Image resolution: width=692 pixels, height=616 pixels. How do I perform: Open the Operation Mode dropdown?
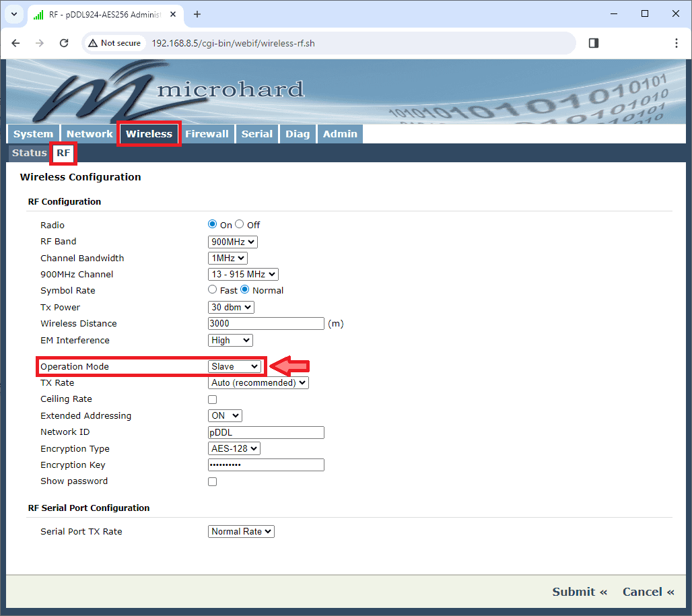234,366
